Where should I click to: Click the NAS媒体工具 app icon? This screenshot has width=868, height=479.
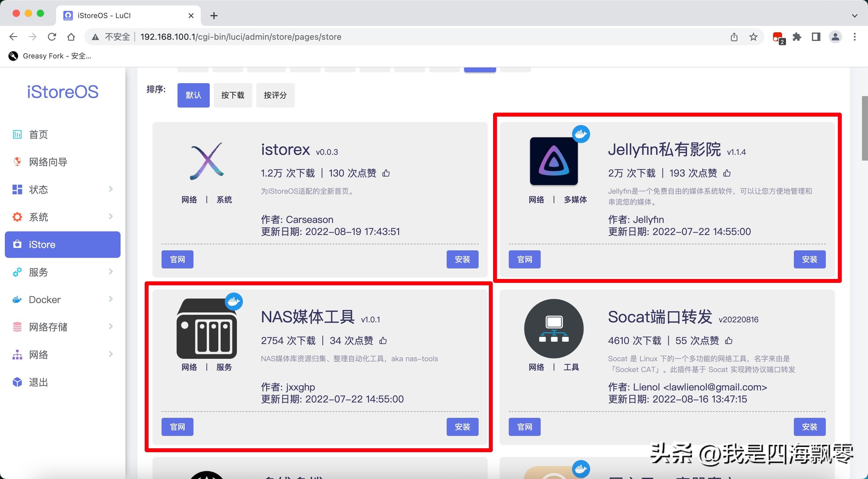tap(206, 329)
